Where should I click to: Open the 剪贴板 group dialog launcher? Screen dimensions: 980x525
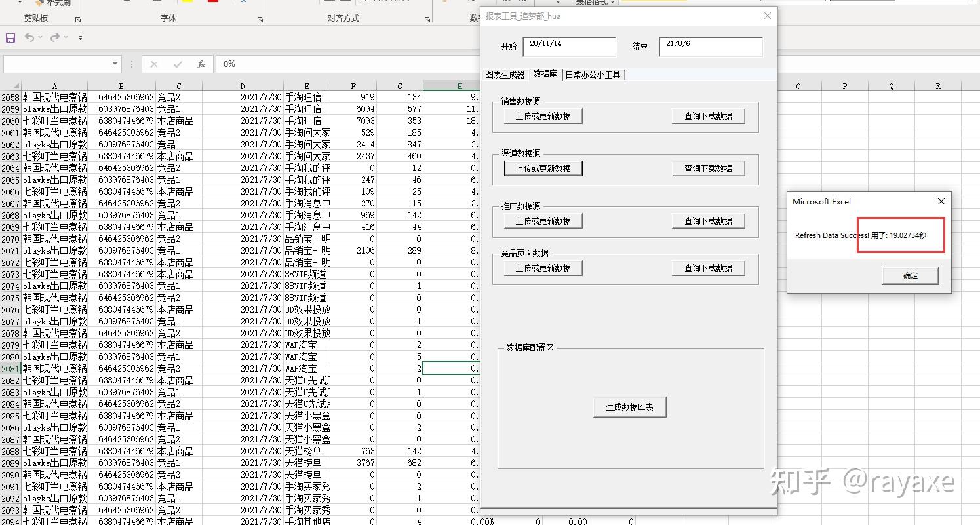tap(78, 19)
